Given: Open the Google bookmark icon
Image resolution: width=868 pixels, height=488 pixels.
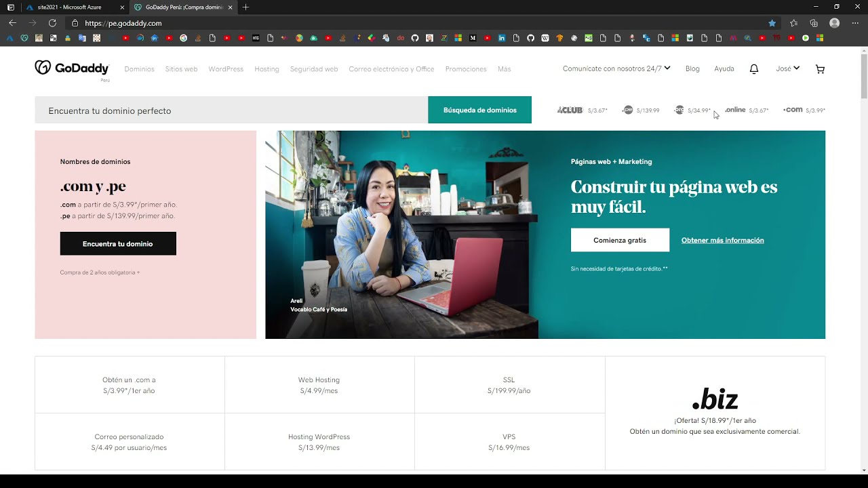Looking at the screenshot, I should [x=183, y=38].
